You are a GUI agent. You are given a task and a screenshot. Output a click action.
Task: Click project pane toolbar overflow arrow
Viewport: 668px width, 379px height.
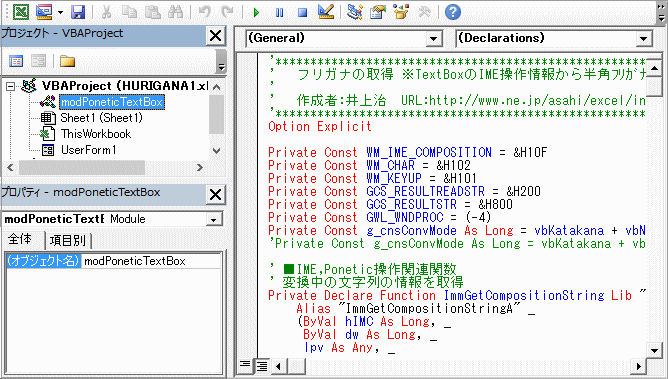coord(221,61)
